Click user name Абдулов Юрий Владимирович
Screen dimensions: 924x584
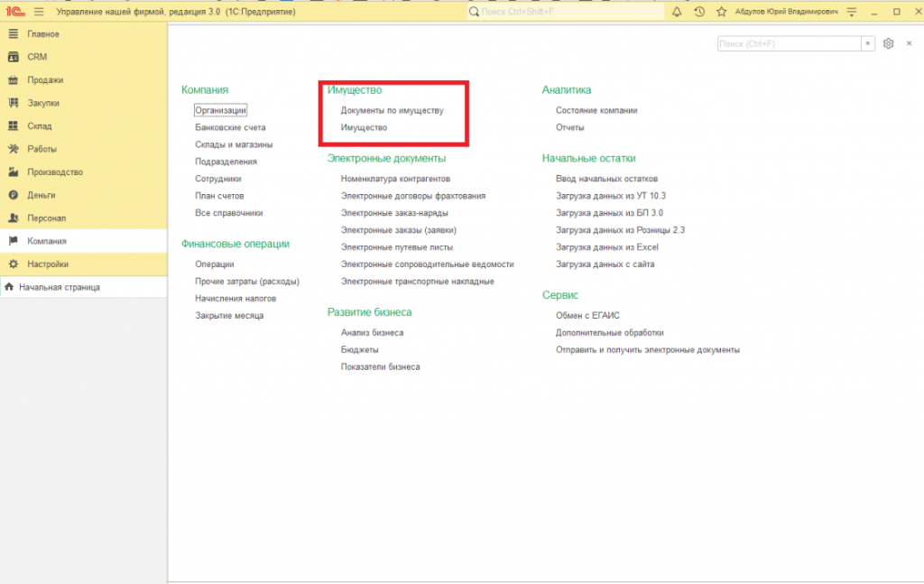point(786,12)
